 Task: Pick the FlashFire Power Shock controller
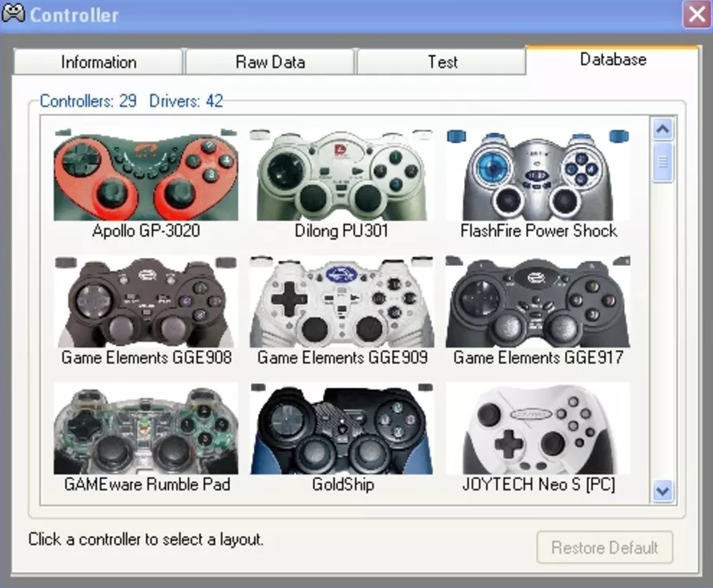point(538,172)
